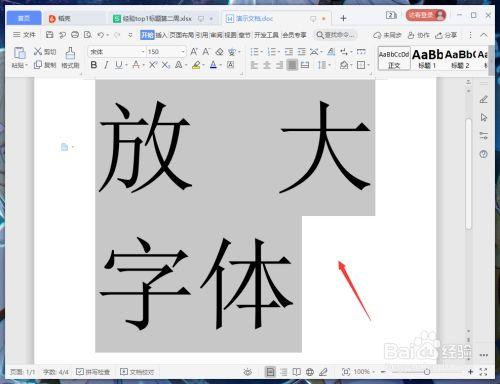Toggle bold formatting
The image size is (500, 384).
[x=94, y=65]
